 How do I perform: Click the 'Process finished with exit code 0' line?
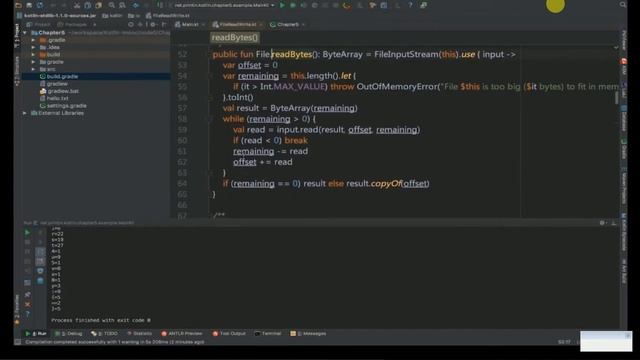point(100,320)
